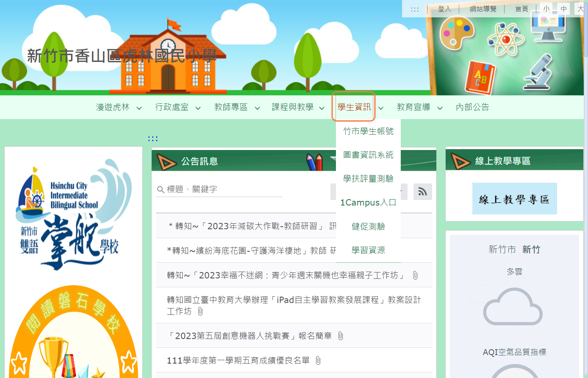Open 111學年度五育成績優良名單
588x378 pixels.
point(238,361)
